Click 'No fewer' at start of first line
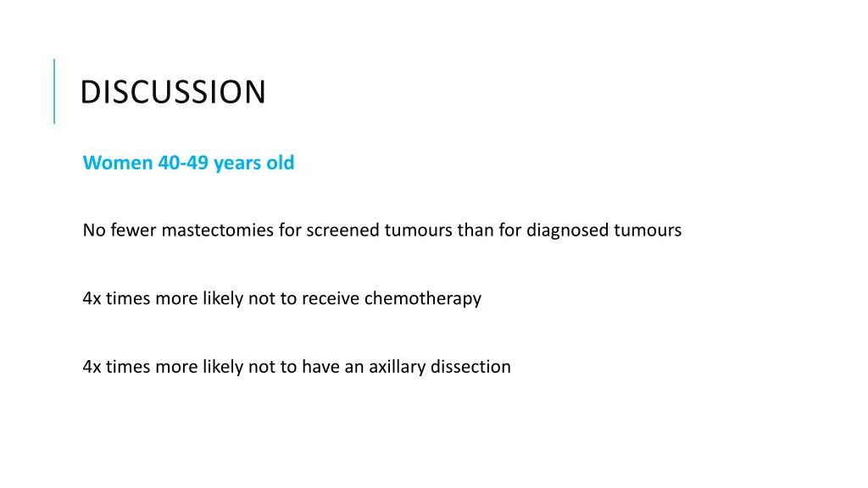 click(x=119, y=230)
